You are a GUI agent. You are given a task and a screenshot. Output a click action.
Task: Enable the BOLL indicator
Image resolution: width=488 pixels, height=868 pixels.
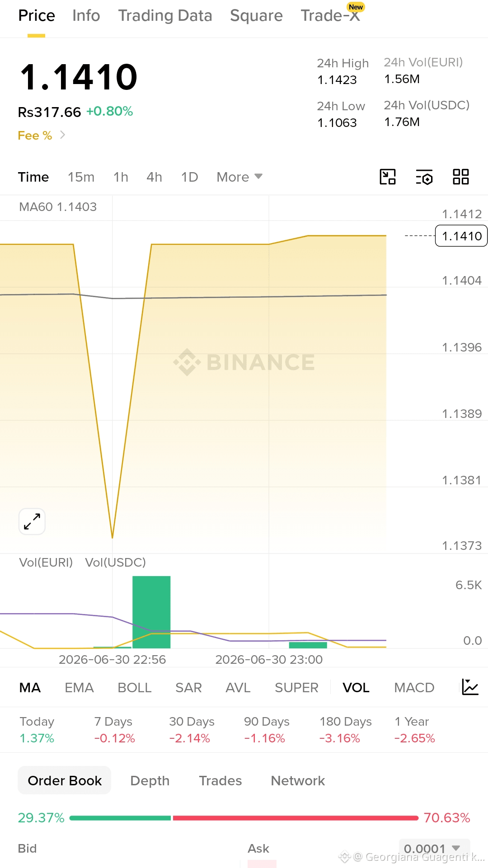(x=134, y=688)
